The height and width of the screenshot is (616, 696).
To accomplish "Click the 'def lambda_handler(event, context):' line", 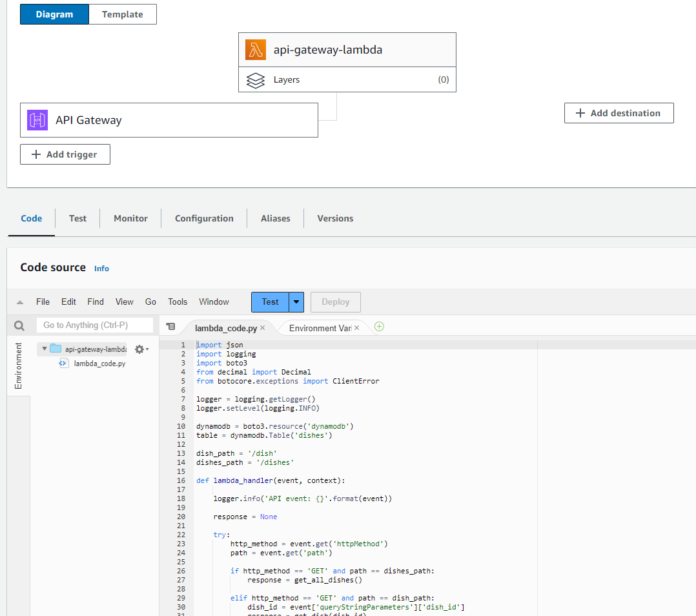I will coord(271,480).
